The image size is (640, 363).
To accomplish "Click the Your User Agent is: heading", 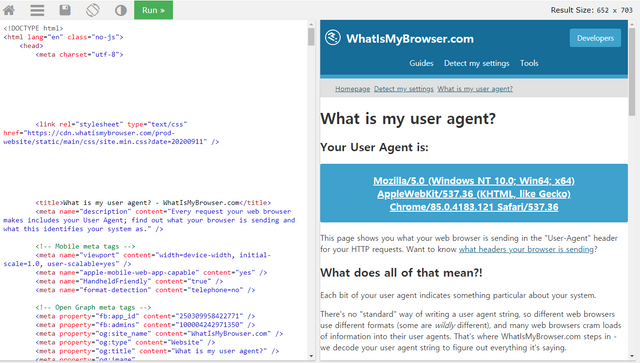I will point(374,147).
